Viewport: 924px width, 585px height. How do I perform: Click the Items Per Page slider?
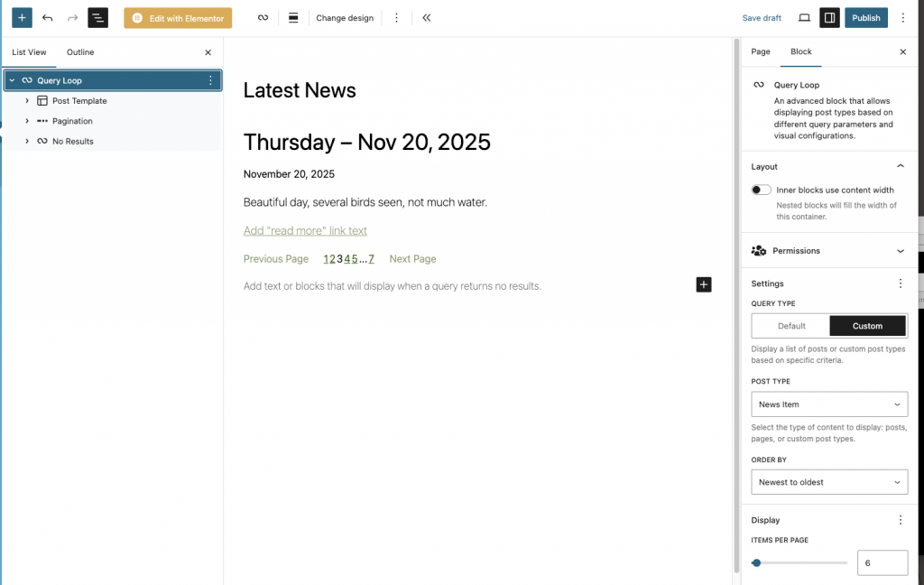click(799, 562)
